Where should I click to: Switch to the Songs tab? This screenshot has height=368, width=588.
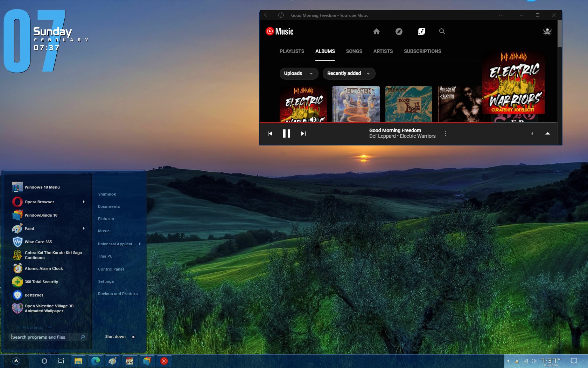pyautogui.click(x=354, y=51)
